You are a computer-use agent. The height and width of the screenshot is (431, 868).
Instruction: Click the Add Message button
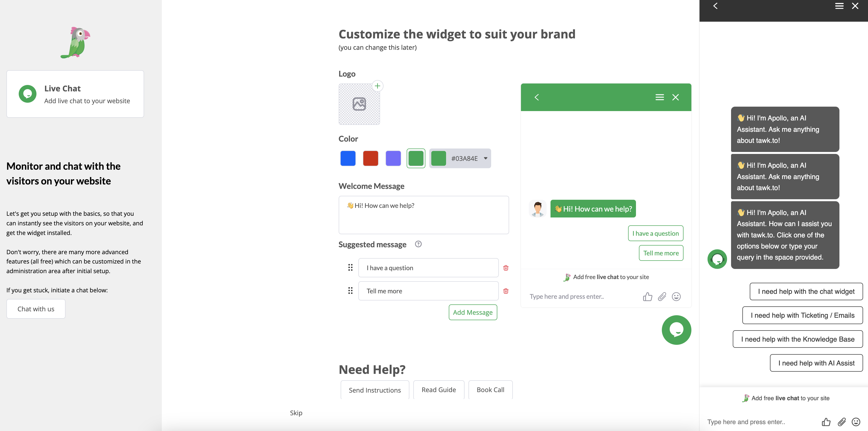pyautogui.click(x=472, y=312)
